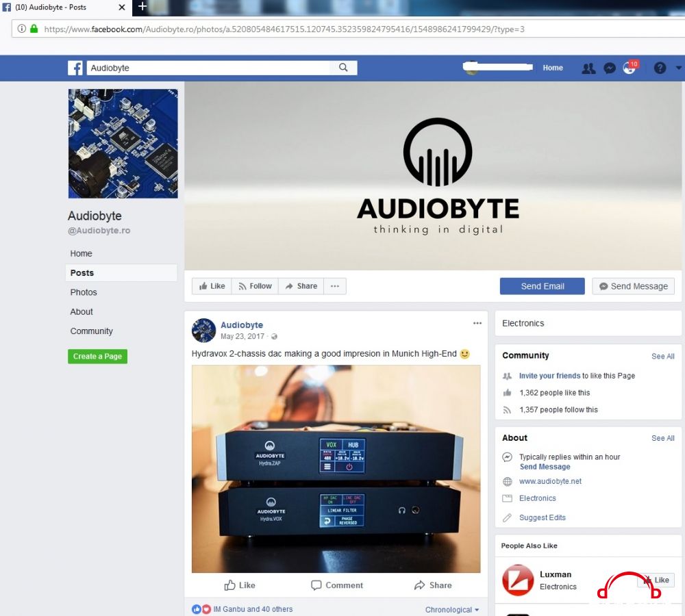This screenshot has height=616, width=685.
Task: Expand the Chronological comment sort dropdown
Action: pos(452,609)
